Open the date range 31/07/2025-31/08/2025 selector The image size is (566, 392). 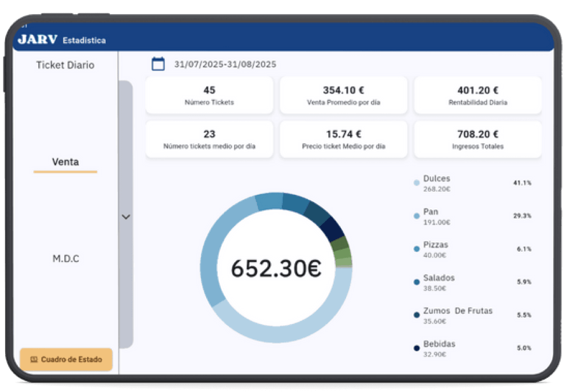pos(225,65)
